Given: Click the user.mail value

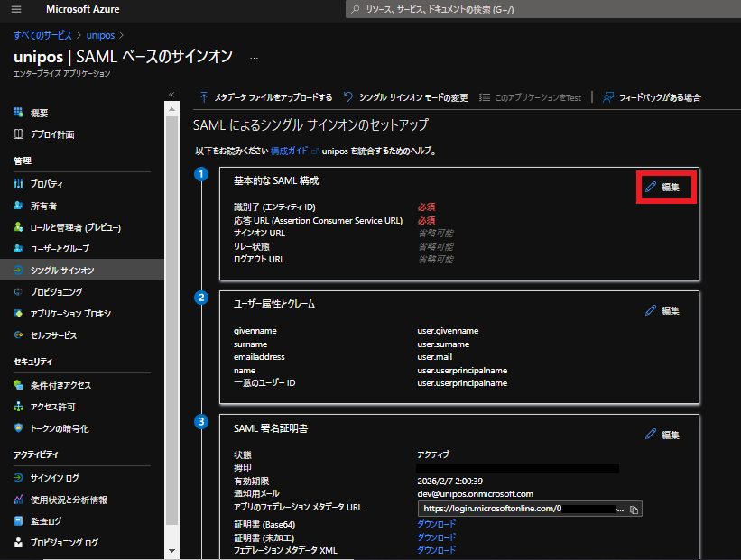Looking at the screenshot, I should [435, 356].
